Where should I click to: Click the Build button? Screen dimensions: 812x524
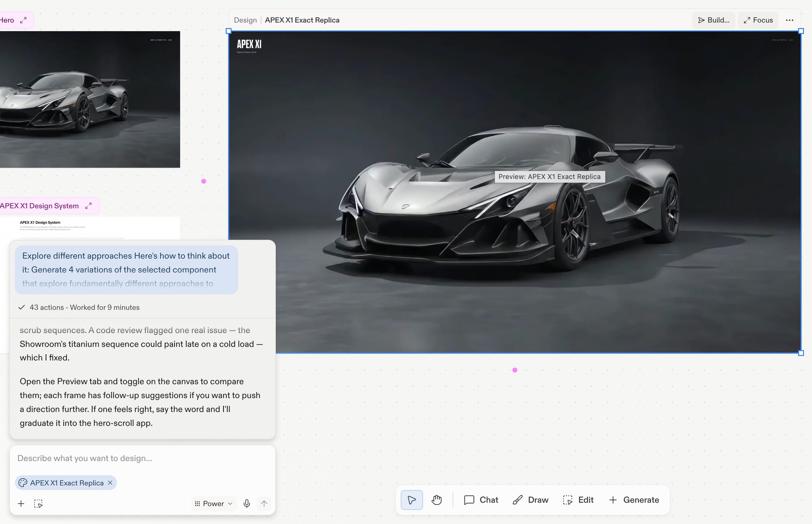[x=713, y=20]
